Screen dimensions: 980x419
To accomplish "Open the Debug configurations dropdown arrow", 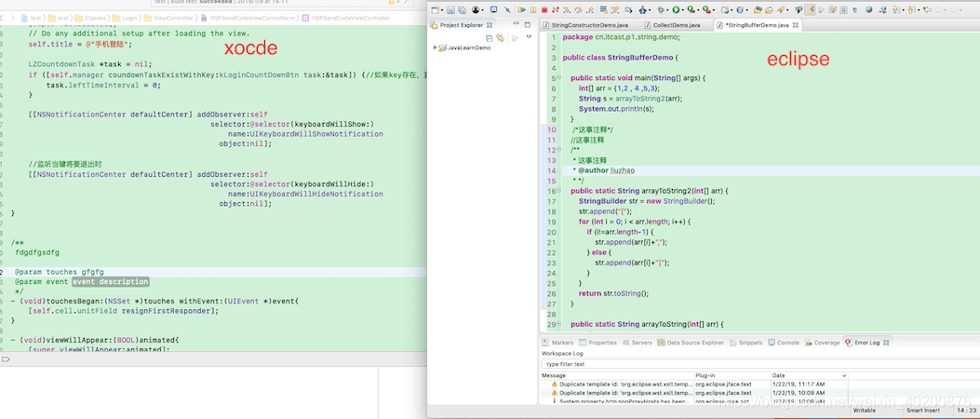I will tap(667, 10).
